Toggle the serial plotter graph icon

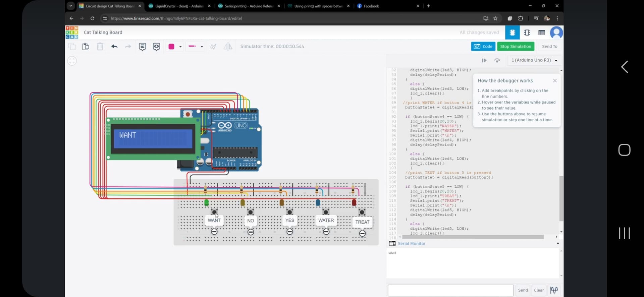pos(554,290)
